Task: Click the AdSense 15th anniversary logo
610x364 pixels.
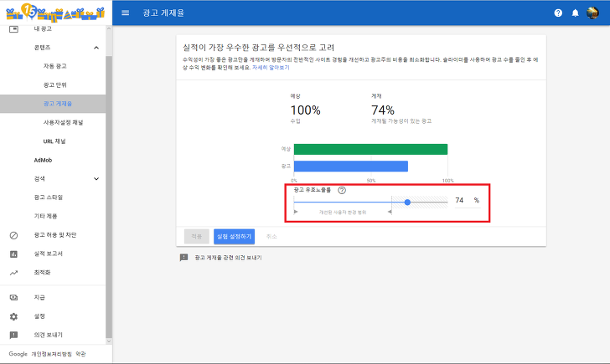Action: pyautogui.click(x=55, y=12)
